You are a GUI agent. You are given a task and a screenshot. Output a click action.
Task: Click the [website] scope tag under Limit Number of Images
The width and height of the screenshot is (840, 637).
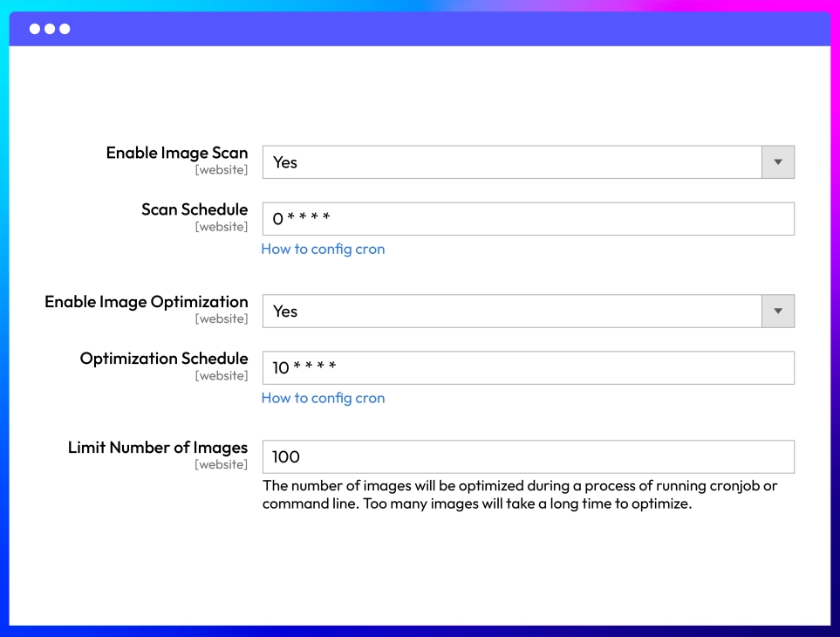point(222,465)
